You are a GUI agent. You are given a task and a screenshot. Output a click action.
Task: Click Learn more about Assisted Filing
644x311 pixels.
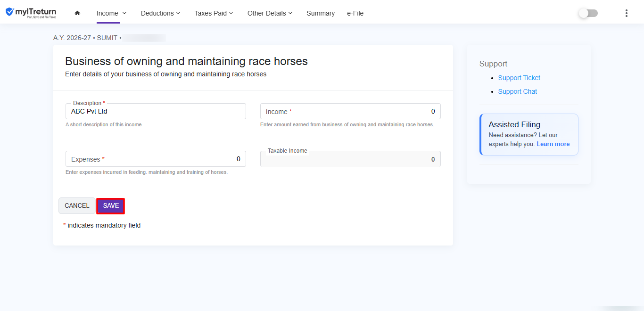[553, 144]
